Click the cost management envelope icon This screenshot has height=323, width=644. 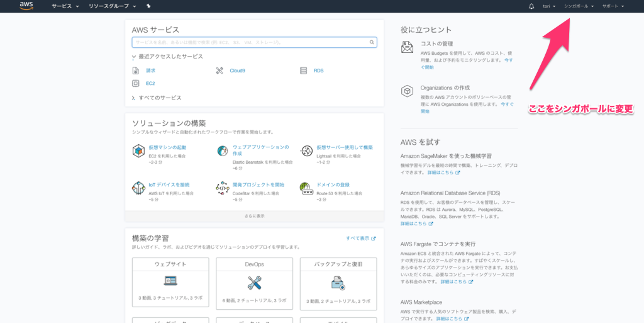pos(407,47)
